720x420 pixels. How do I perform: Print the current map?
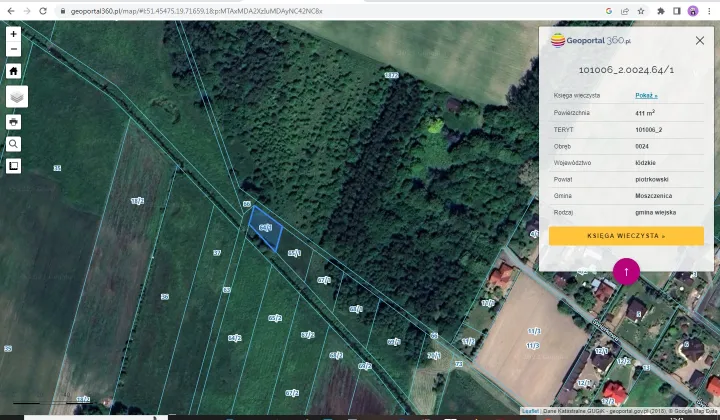[13, 122]
